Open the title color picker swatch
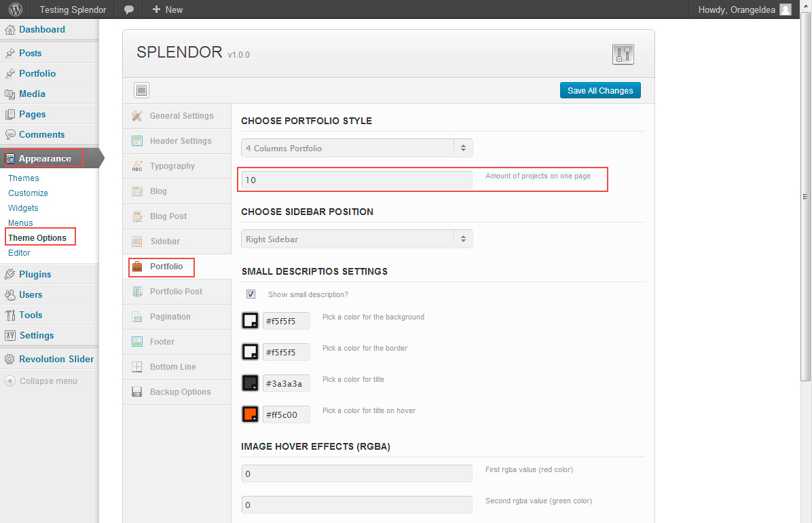Image resolution: width=812 pixels, height=523 pixels. 250,383
